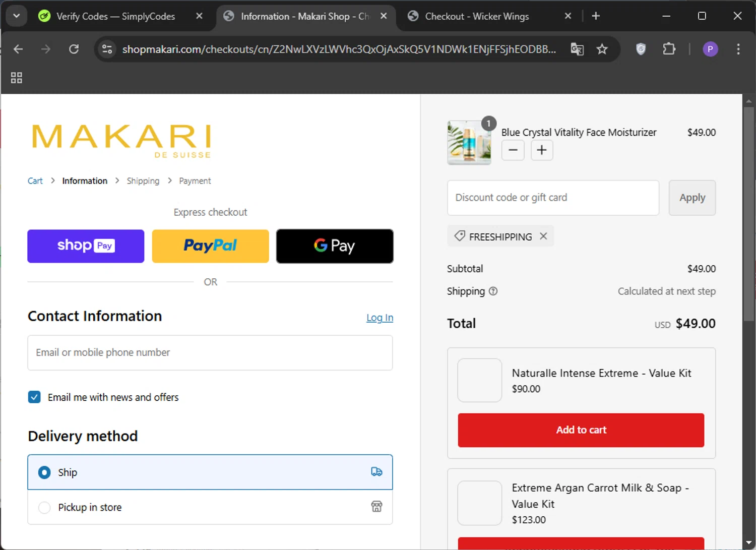Remove the FREESHIPPING discount code
Image resolution: width=756 pixels, height=550 pixels.
[543, 236]
